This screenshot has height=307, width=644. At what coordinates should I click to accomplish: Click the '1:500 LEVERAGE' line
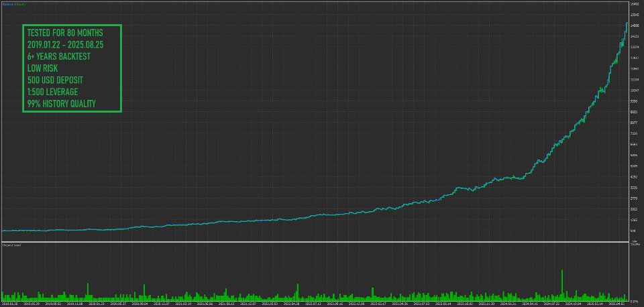click(x=52, y=92)
